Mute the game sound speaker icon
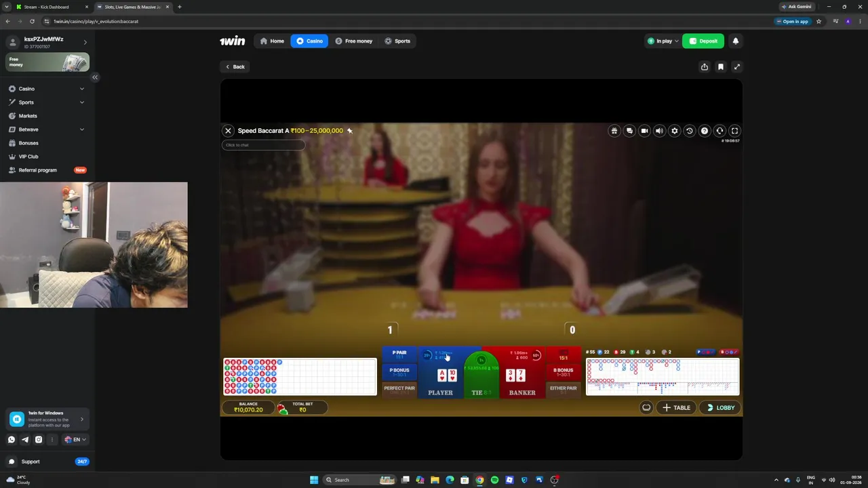This screenshot has height=488, width=868. click(659, 131)
